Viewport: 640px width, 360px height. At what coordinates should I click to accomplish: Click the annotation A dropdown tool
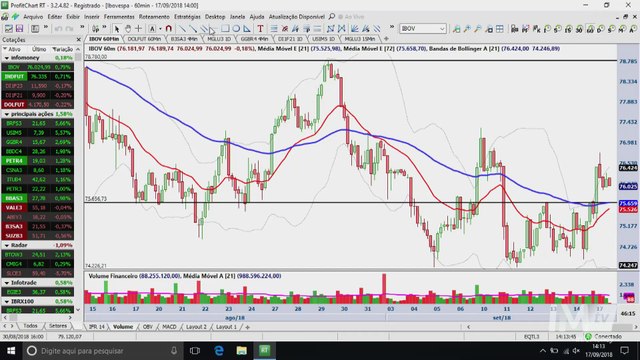pyautogui.click(x=154, y=29)
